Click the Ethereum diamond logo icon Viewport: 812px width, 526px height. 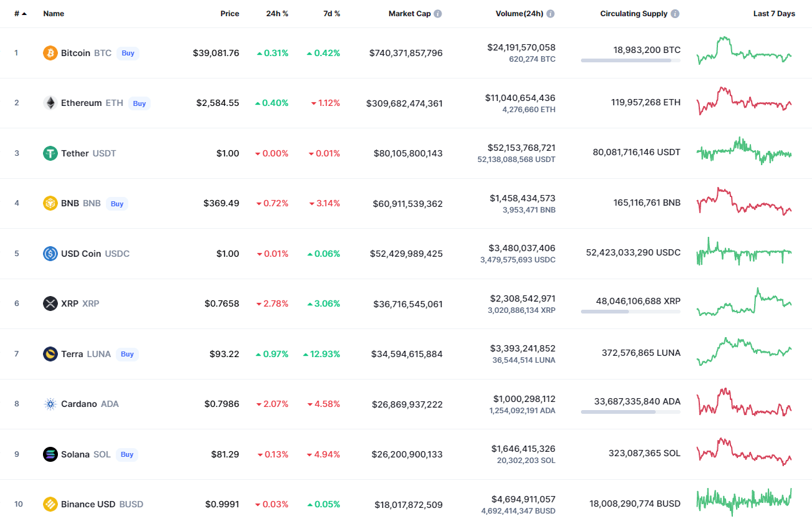click(50, 103)
